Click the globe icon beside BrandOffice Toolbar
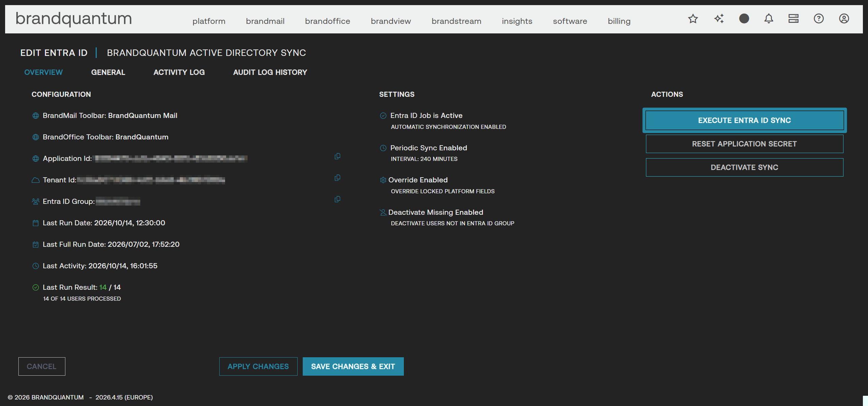The height and width of the screenshot is (406, 868). [35, 137]
